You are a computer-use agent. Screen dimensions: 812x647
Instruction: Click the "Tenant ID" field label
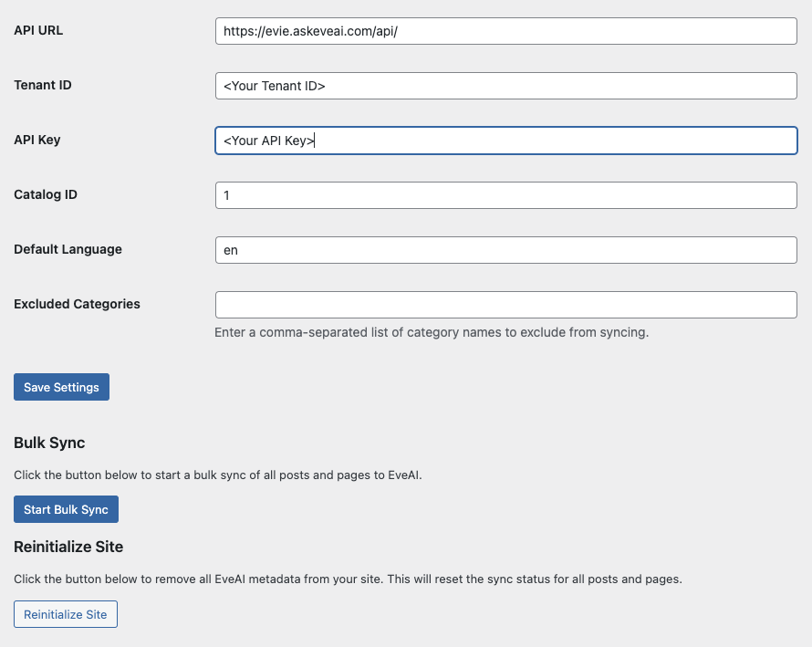tap(43, 85)
